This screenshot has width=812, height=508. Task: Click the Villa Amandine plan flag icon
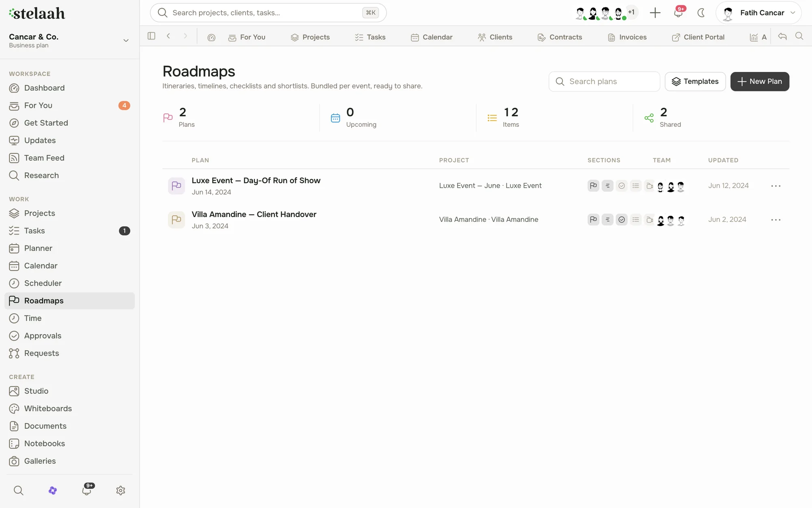(176, 220)
